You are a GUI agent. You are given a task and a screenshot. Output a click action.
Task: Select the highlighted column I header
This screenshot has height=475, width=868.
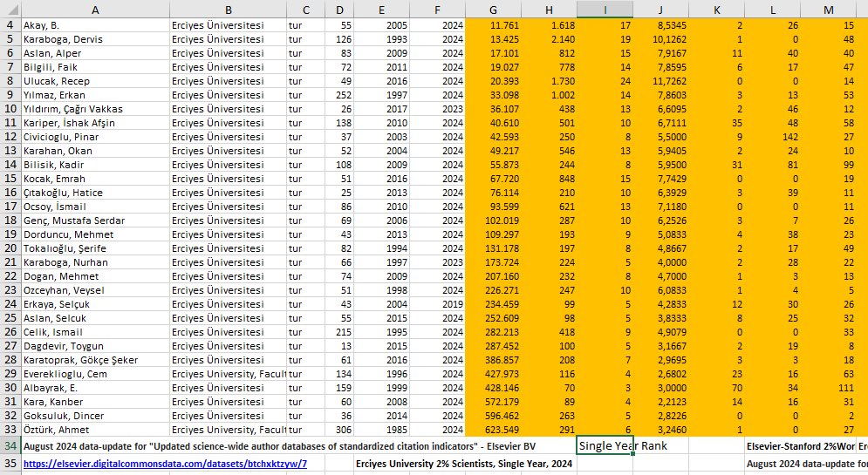tap(605, 10)
